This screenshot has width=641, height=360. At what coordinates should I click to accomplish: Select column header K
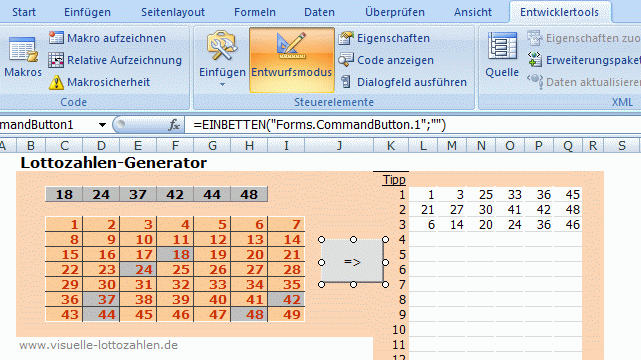(391, 145)
